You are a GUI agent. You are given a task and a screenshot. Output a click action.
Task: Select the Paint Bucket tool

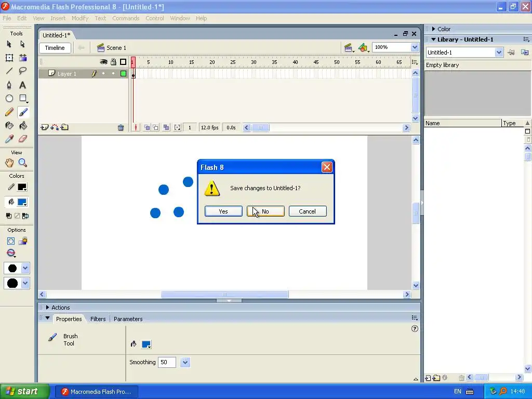(23, 126)
